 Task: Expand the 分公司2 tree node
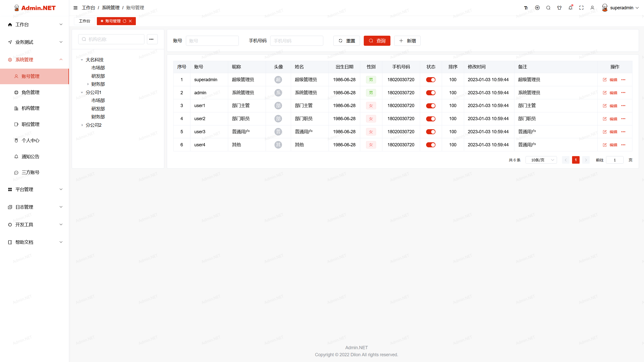tap(82, 125)
